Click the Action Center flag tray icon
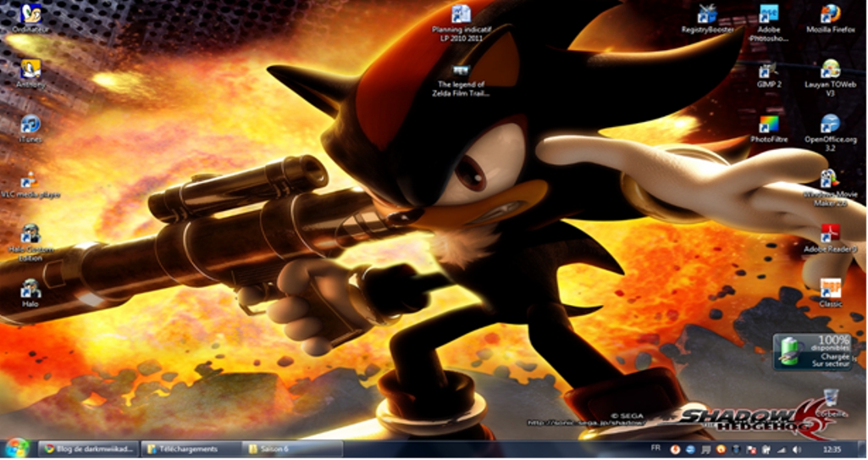Image resolution: width=868 pixels, height=460 pixels. 751,450
